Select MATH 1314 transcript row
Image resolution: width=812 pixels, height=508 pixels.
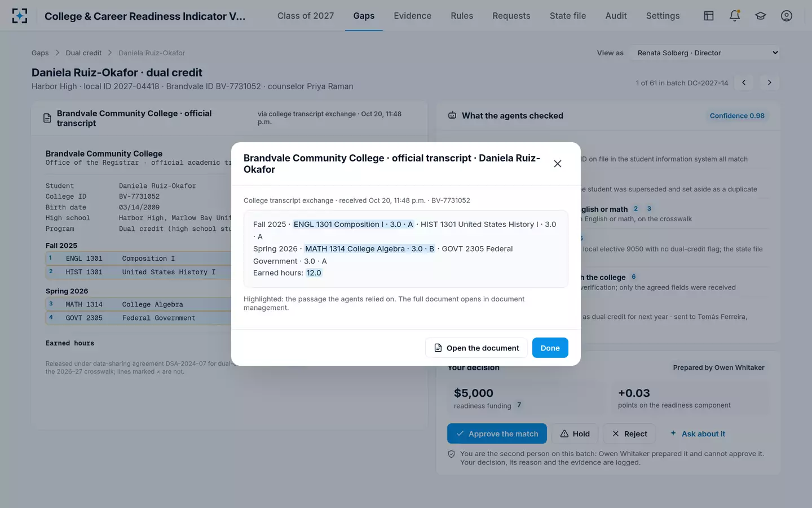[x=139, y=304]
